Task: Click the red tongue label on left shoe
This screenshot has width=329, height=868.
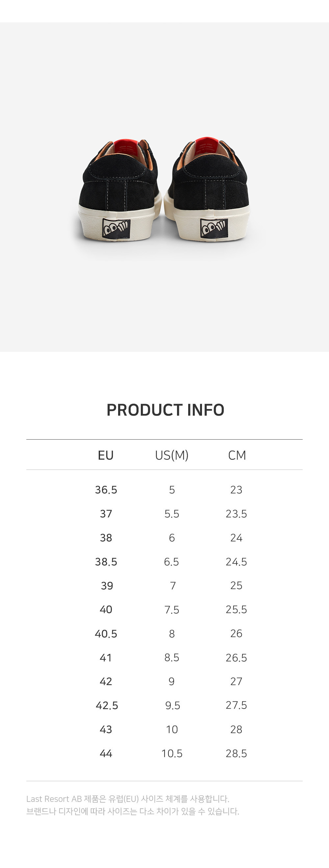Action: pos(125,147)
